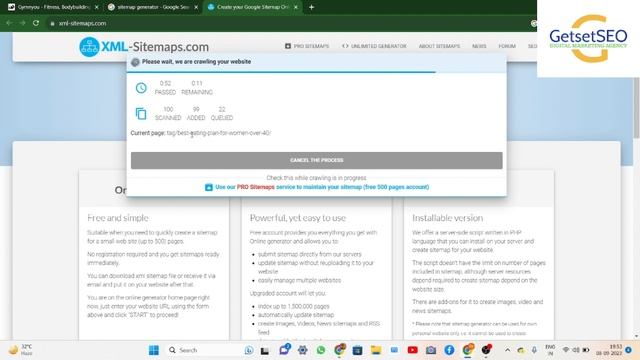Open the Forum nav item
Viewport: 640px width, 360px height.
coord(507,46)
